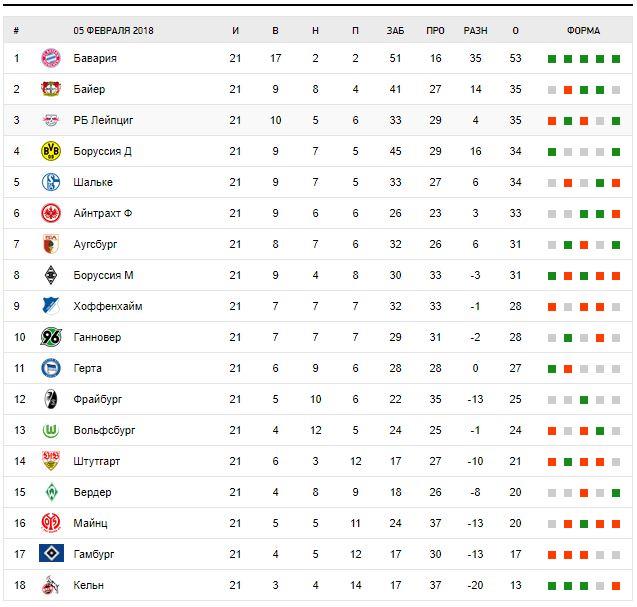Click the РБ Лейпциг team logo
This screenshot has width=637, height=607.
tap(50, 120)
